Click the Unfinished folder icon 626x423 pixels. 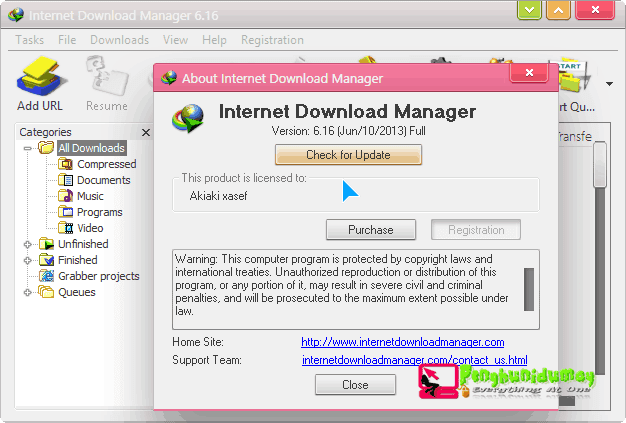[x=46, y=243]
